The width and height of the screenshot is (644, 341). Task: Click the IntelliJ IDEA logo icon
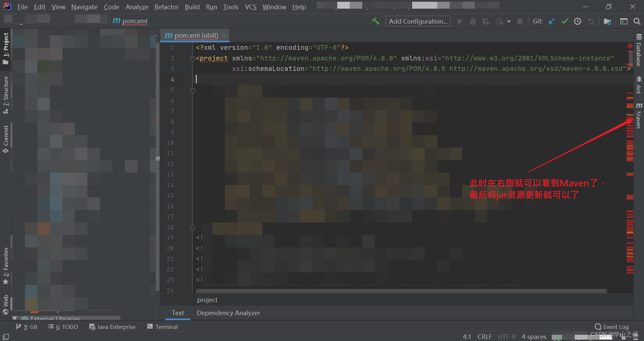click(x=7, y=7)
